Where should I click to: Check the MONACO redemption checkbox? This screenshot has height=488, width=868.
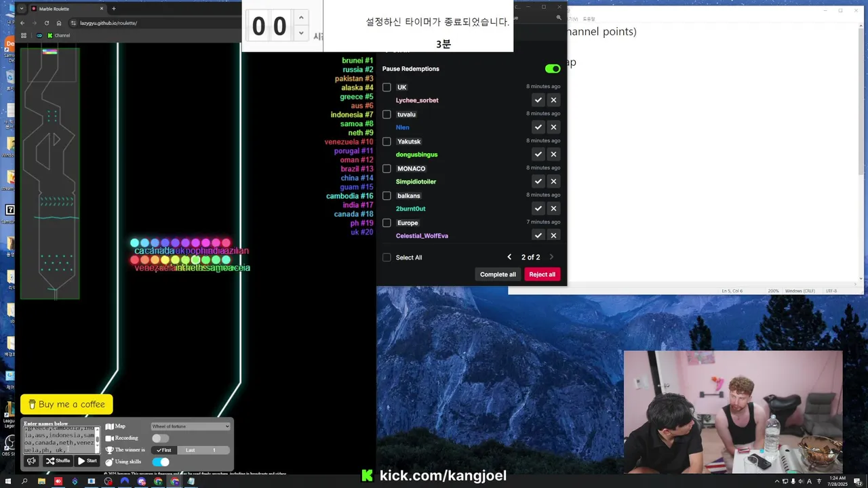coord(387,169)
